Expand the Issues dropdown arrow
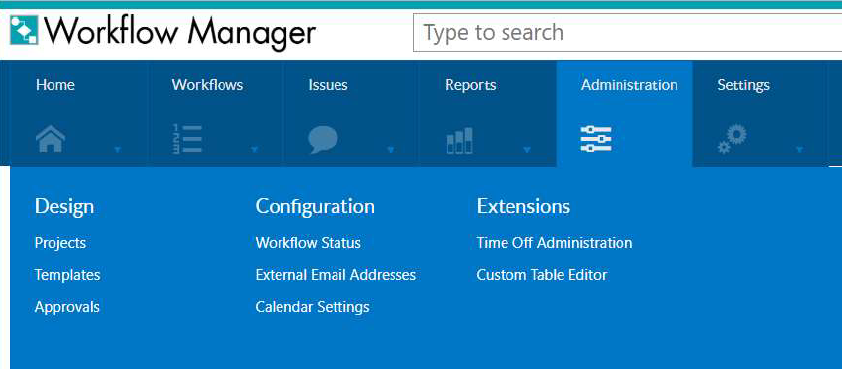842x369 pixels. click(x=391, y=150)
